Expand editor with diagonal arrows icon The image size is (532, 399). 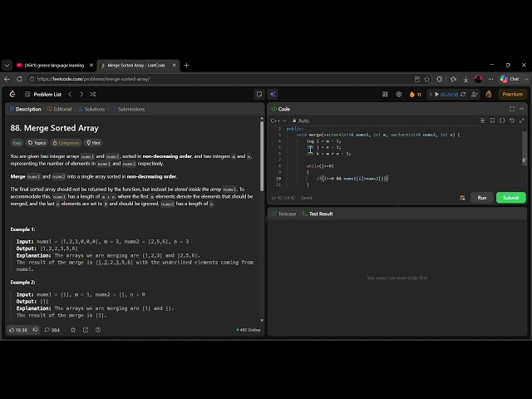[522, 121]
